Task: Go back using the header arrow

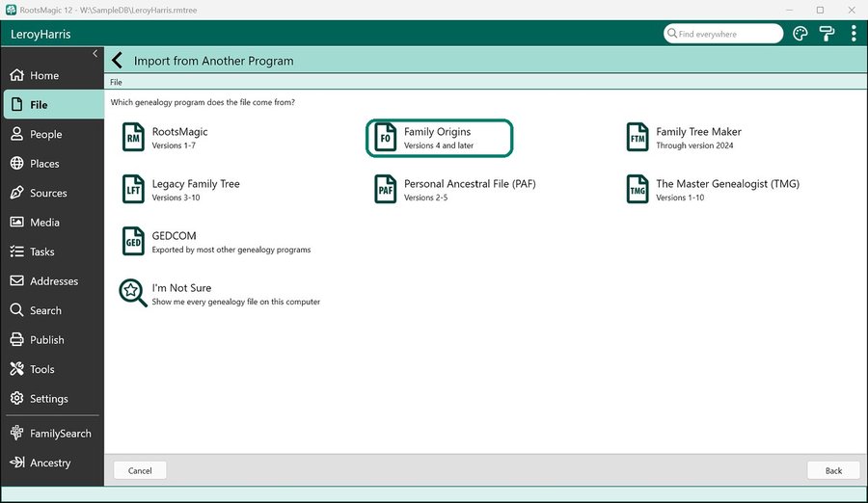Action: pyautogui.click(x=117, y=61)
